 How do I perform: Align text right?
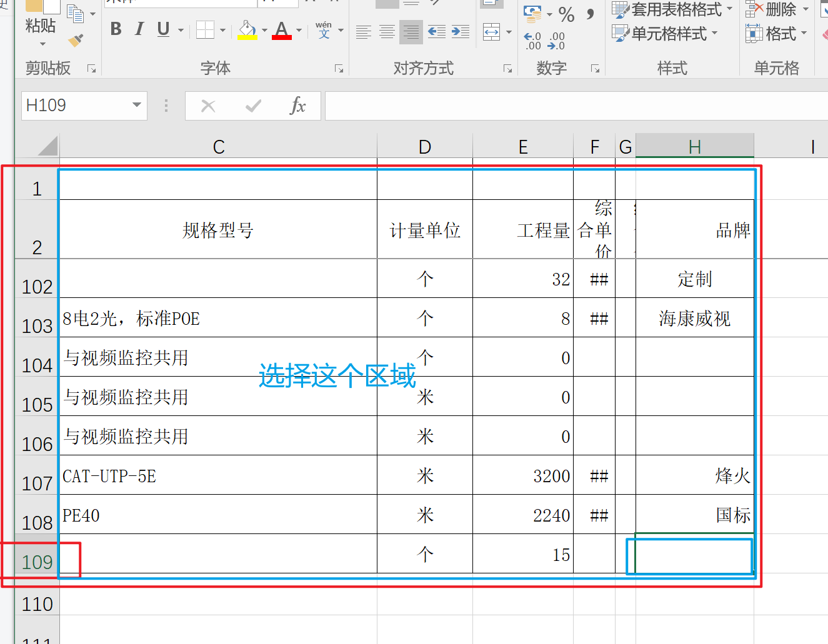(x=411, y=32)
